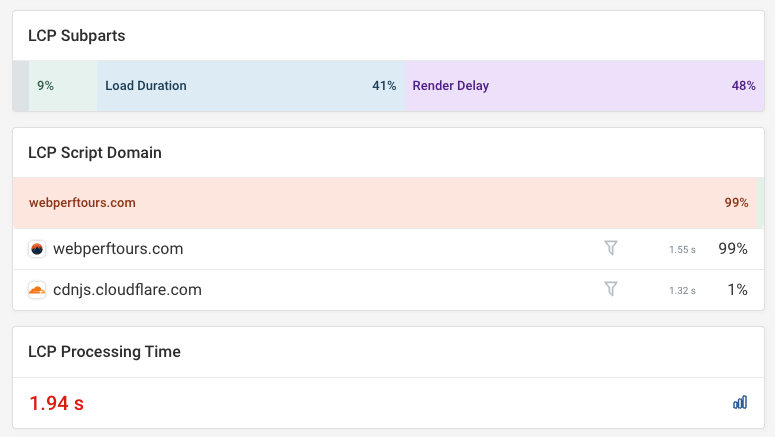Click the LCP Script Domain panel heading
Viewport: 775px width, 437px height.
coord(95,153)
